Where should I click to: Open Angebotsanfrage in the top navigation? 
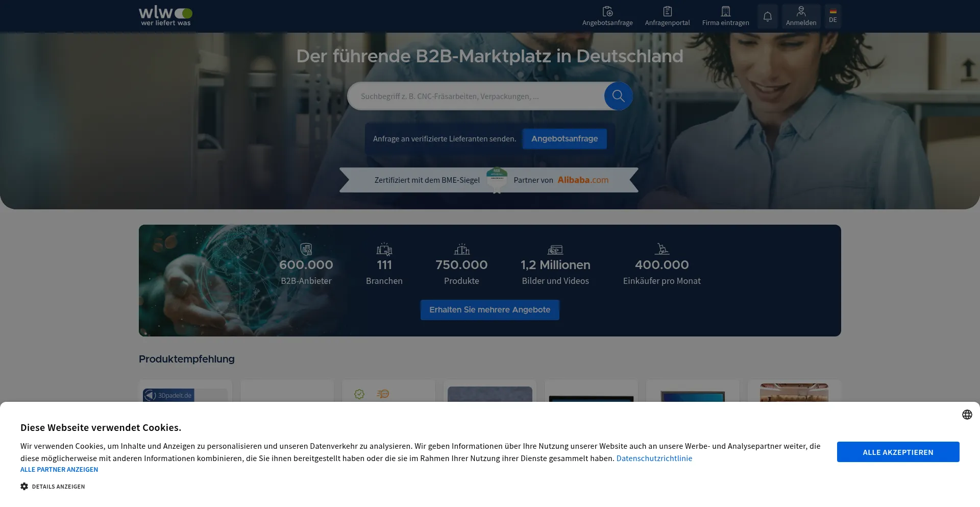click(x=607, y=16)
